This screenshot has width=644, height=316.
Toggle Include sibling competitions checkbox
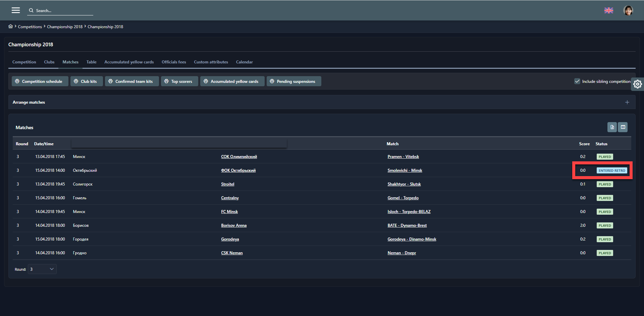coord(577,81)
